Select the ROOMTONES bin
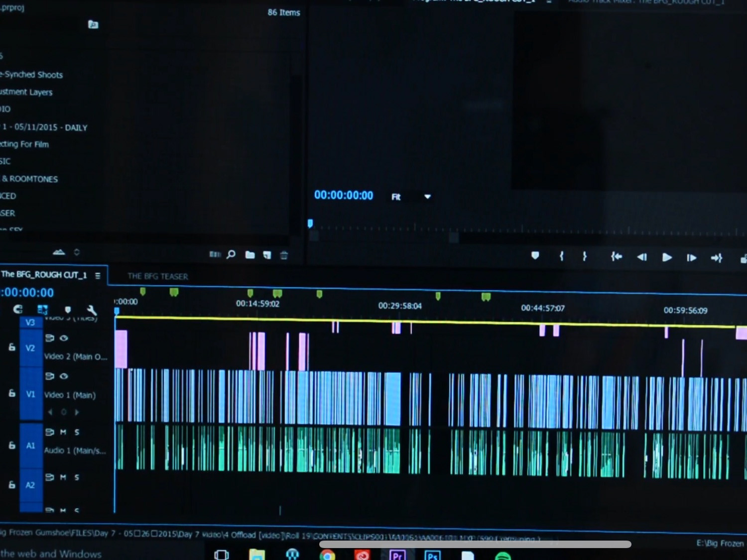Viewport: 747px width, 560px height. coord(29,179)
